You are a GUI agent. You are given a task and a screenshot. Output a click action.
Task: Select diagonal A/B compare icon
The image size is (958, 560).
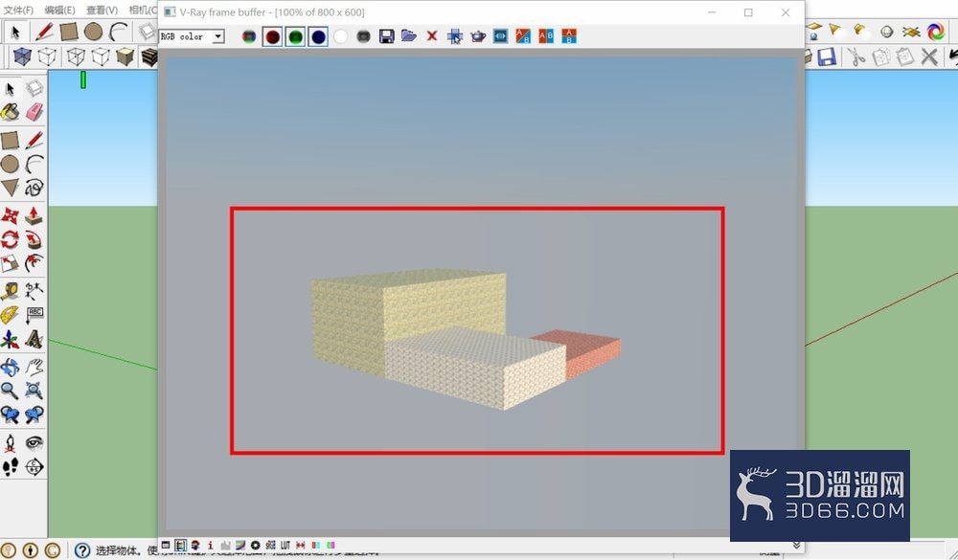(523, 36)
